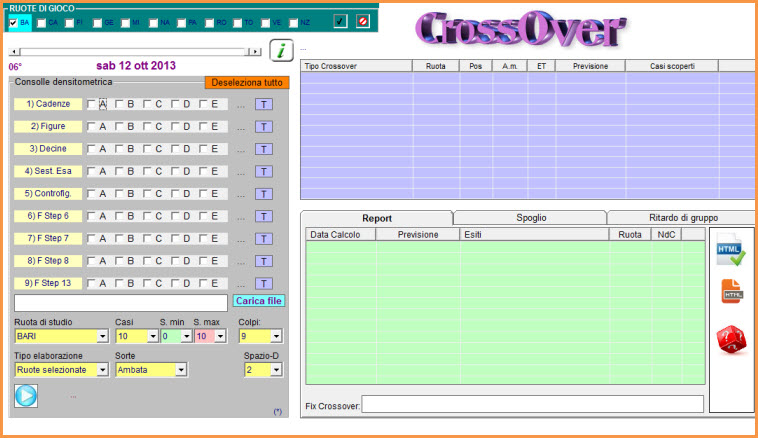Image resolution: width=758 pixels, height=438 pixels.
Task: Tick checkbox E in the Decine row
Action: (x=204, y=149)
